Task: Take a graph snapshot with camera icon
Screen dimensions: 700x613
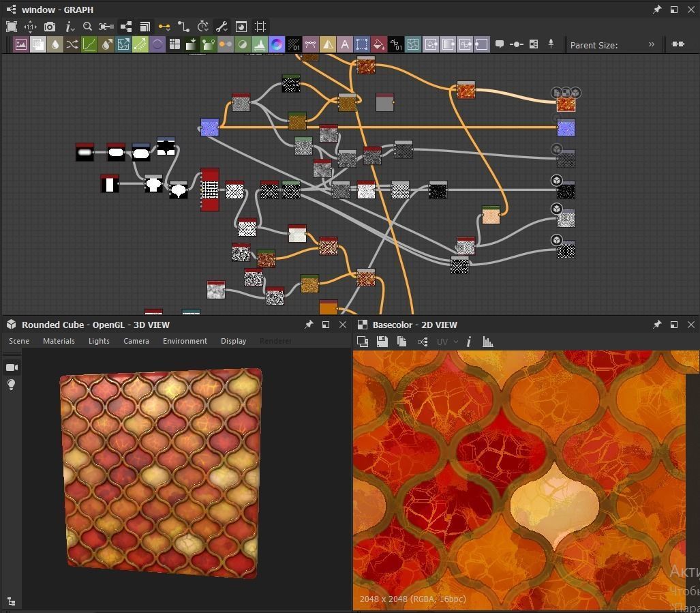Action: (50, 27)
